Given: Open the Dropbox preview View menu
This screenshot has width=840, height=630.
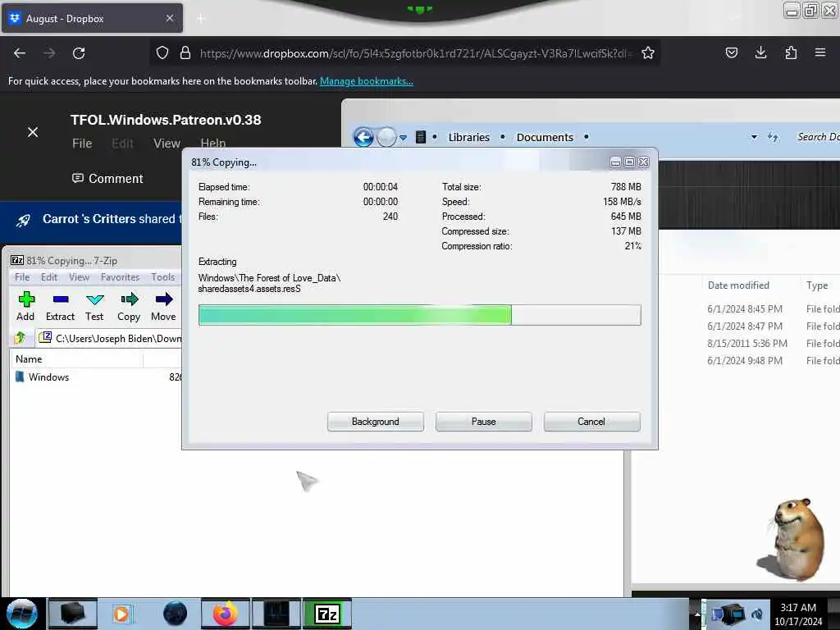Looking at the screenshot, I should (167, 144).
